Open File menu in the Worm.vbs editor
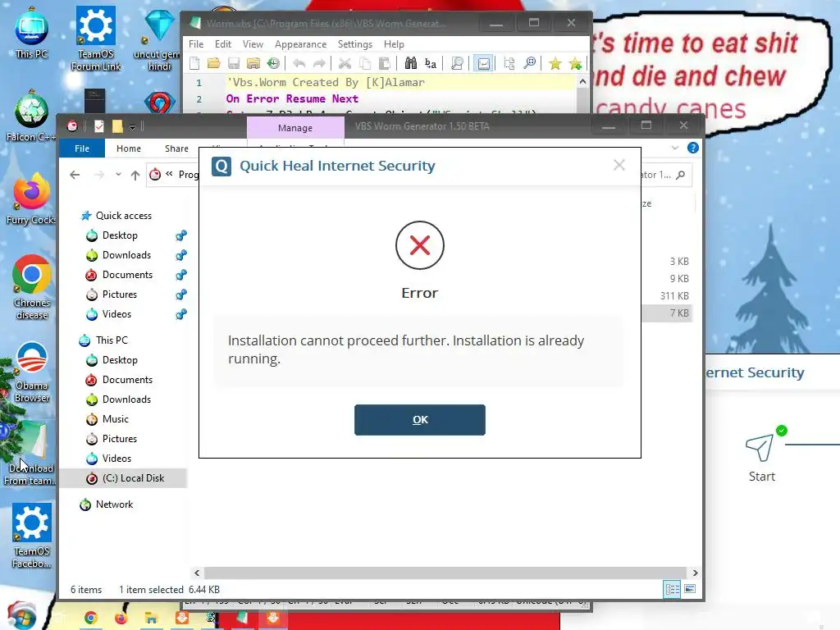Image resolution: width=840 pixels, height=630 pixels. coord(196,44)
